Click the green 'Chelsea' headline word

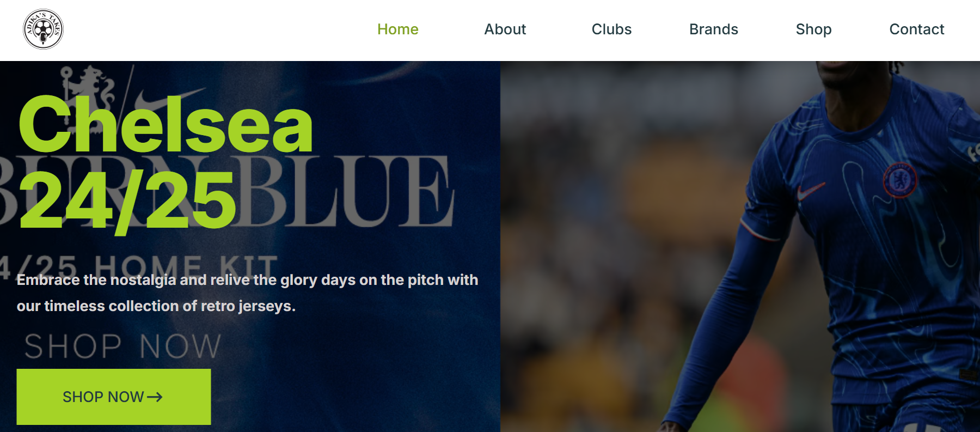[166, 125]
